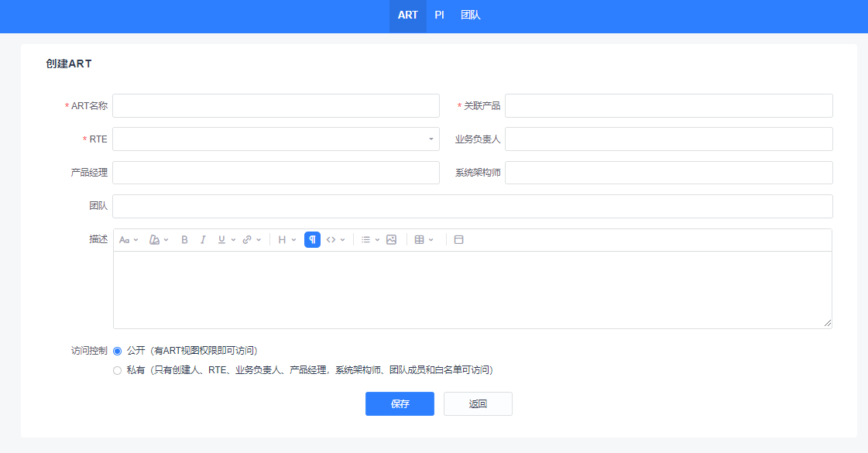This screenshot has height=453, width=868.
Task: Expand the link options arrow
Action: (x=259, y=240)
